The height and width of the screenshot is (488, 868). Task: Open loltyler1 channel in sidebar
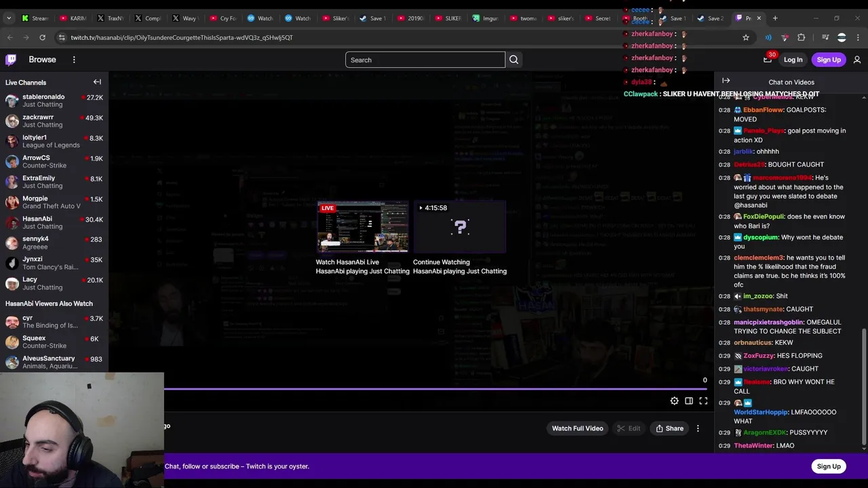(54, 141)
